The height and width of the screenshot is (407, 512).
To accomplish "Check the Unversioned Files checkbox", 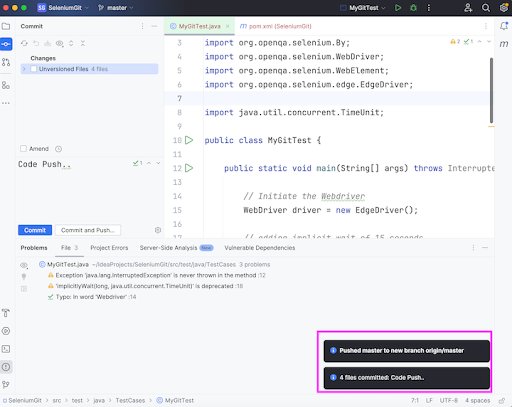I will point(33,69).
